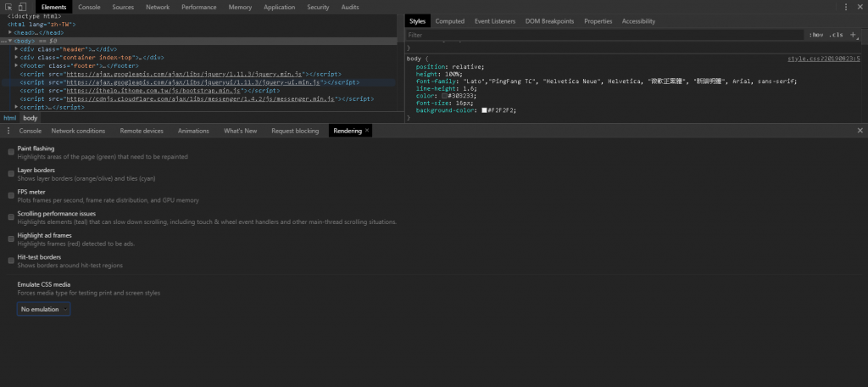Viewport: 868px width, 387px height.
Task: Open the messenger.min.js script URL link
Action: click(x=200, y=98)
